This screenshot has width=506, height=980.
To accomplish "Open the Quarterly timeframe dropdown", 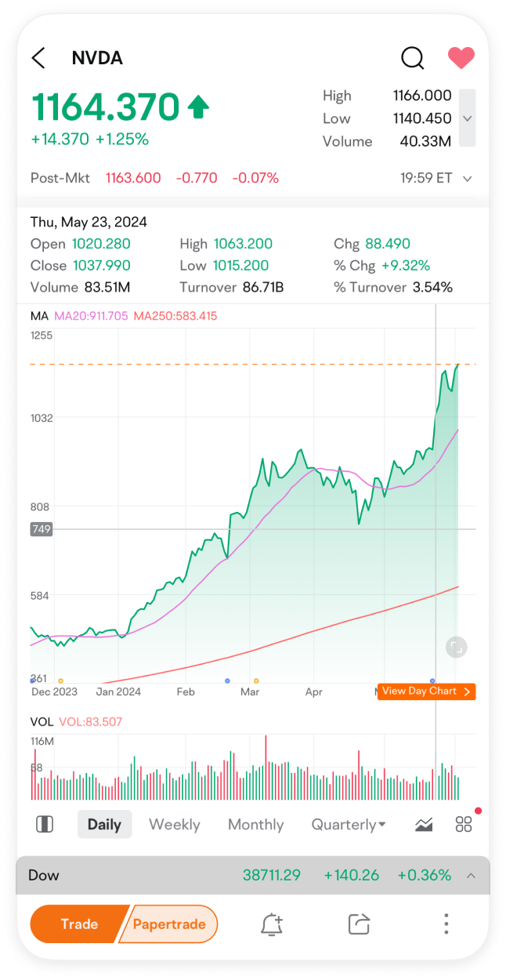I will coord(349,824).
